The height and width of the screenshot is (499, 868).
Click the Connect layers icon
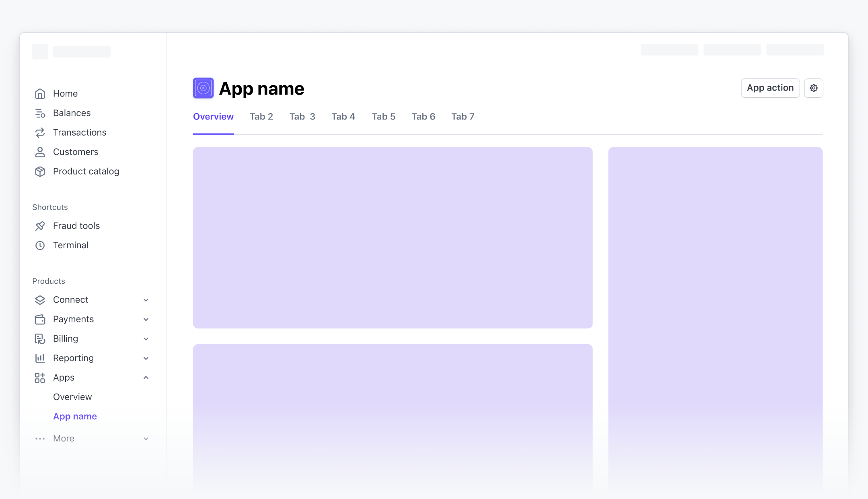pyautogui.click(x=40, y=300)
